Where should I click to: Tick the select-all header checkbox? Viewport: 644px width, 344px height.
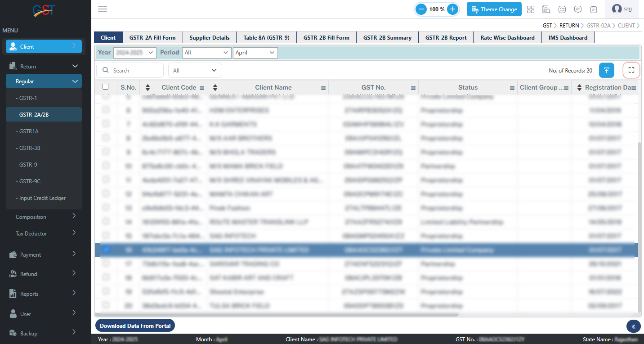tap(105, 87)
